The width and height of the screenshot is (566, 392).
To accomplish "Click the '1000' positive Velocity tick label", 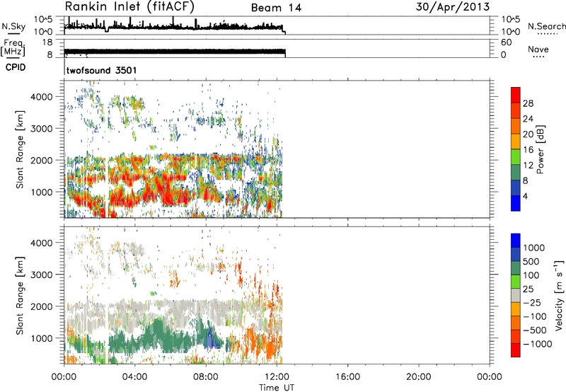I will (533, 248).
